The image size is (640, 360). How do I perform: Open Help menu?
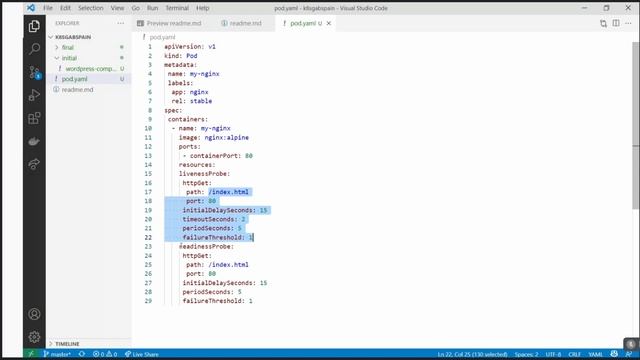pos(202,8)
